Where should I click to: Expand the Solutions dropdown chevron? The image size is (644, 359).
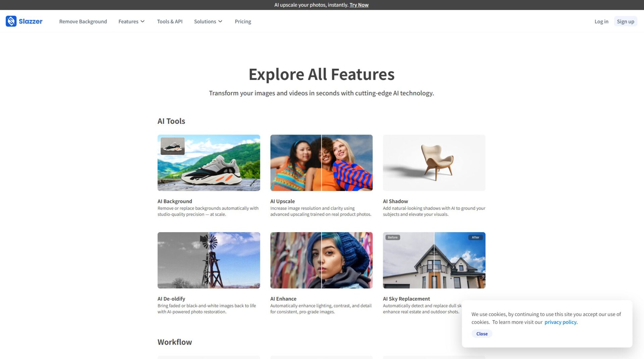tap(220, 21)
